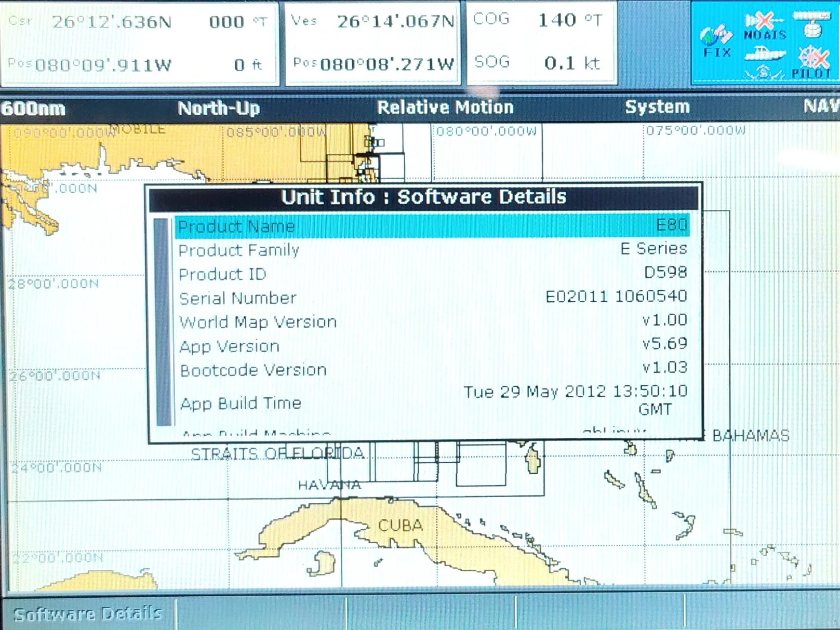The image size is (840, 630).
Task: Click the Serial Number row
Action: [x=432, y=297]
